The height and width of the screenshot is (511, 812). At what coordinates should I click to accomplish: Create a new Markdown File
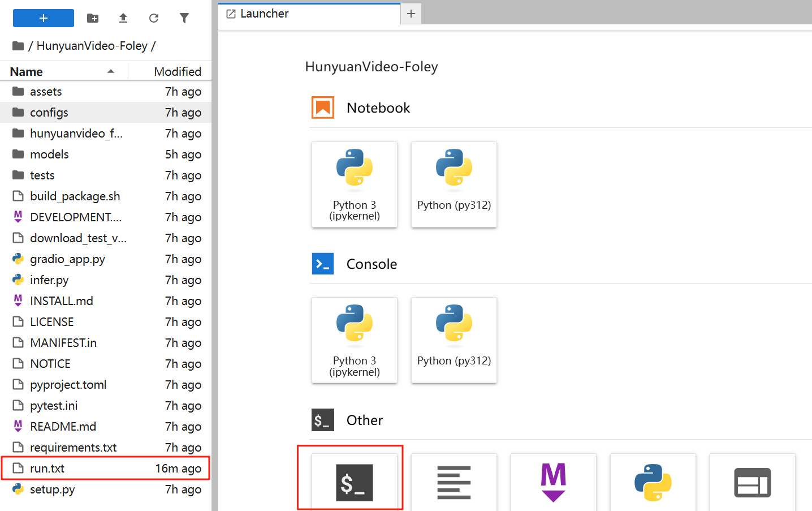tap(554, 482)
